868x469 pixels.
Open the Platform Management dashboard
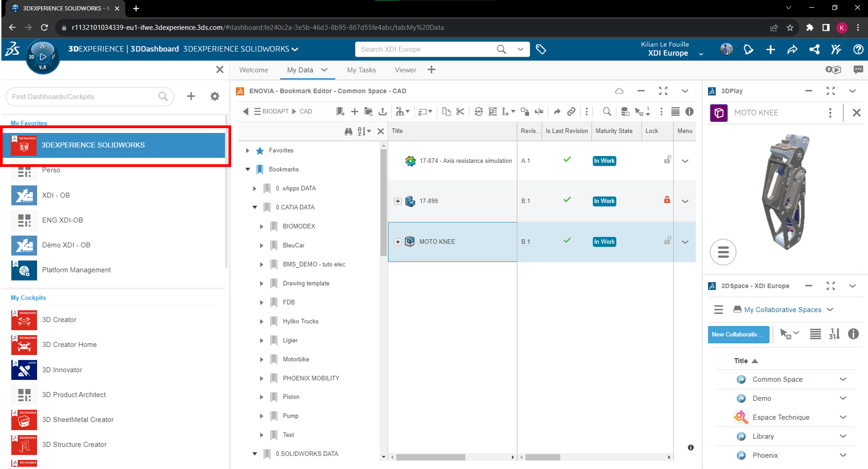tap(76, 270)
